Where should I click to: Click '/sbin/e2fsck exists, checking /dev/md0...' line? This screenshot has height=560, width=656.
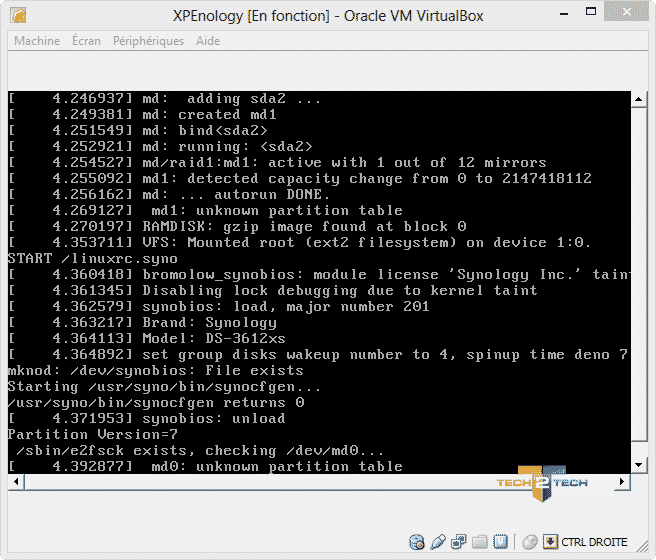200,450
